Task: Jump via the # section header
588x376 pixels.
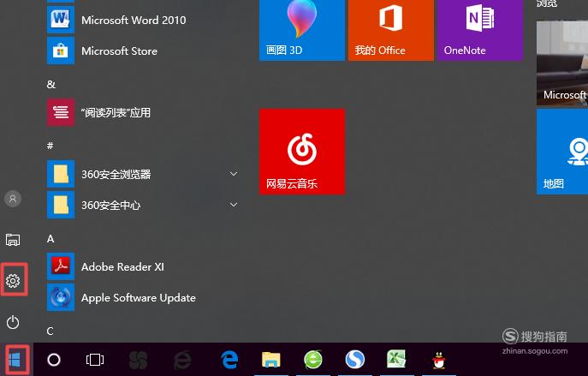Action: click(x=50, y=146)
